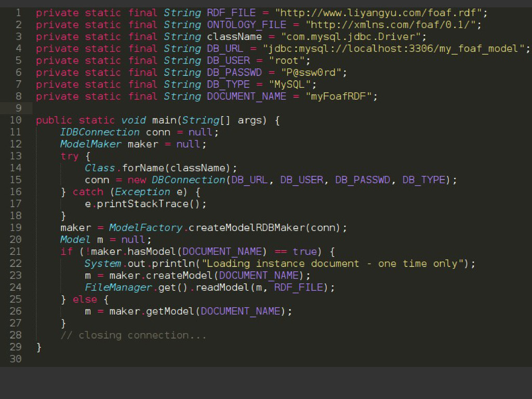
Task: Click the "MySQL" string value
Action: pyautogui.click(x=290, y=84)
